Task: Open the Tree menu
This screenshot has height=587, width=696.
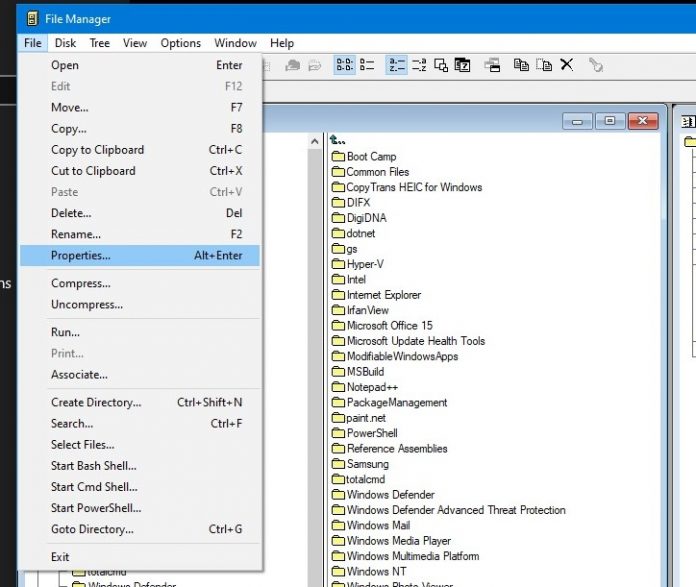Action: click(x=99, y=43)
